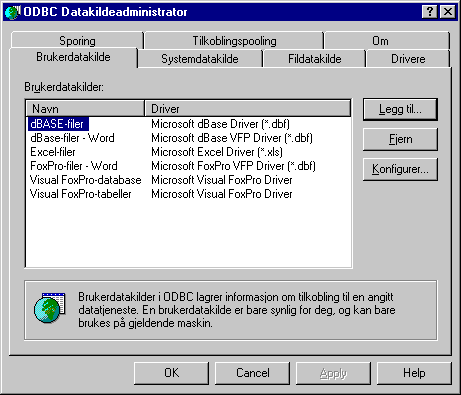The width and height of the screenshot is (461, 395).
Task: Confirm with the OK button
Action: click(x=171, y=373)
